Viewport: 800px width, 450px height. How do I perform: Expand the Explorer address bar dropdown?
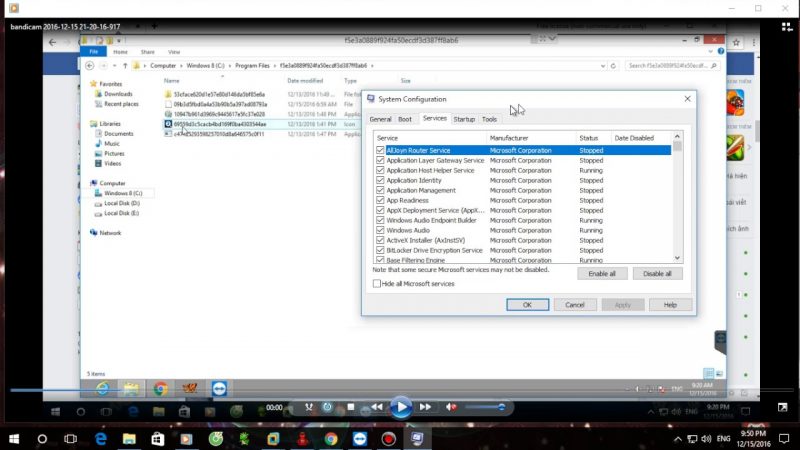(x=603, y=66)
